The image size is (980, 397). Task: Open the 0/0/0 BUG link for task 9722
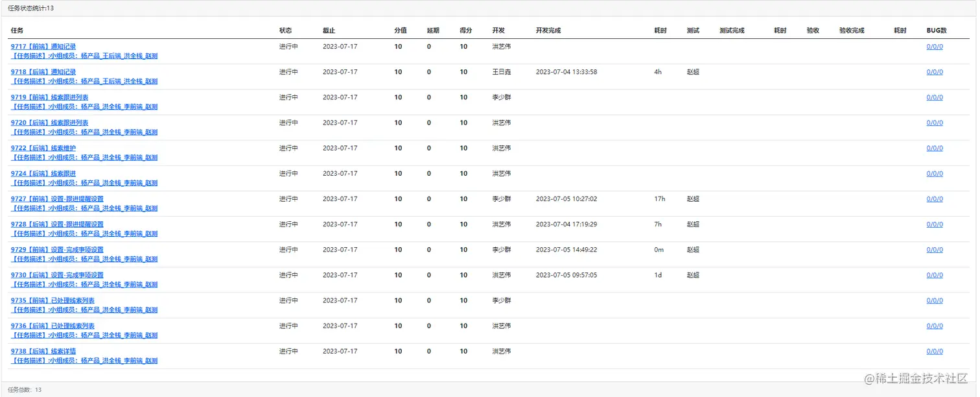point(935,148)
